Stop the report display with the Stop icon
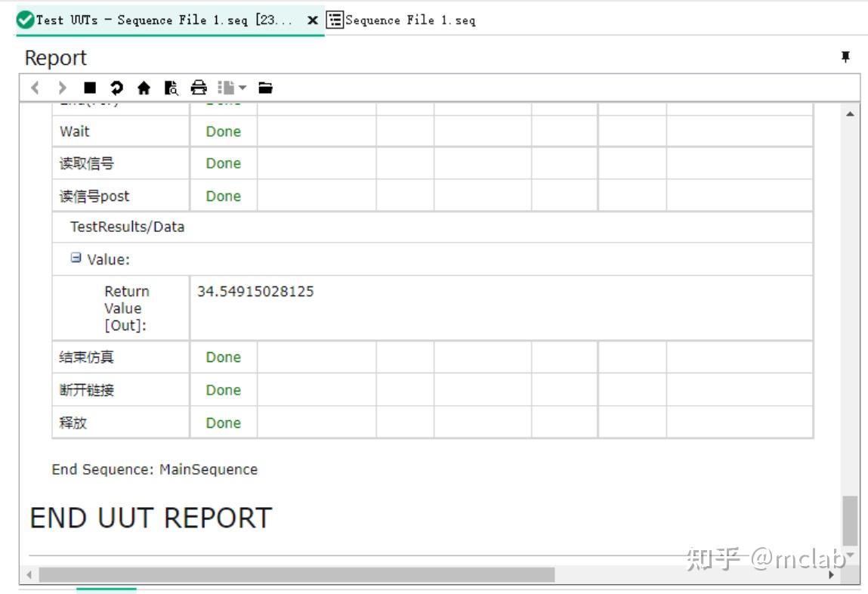The height and width of the screenshot is (594, 868). click(88, 87)
